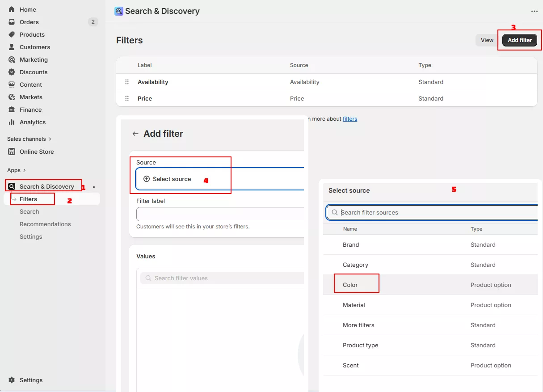Open Filters under Search & Discovery
This screenshot has width=543, height=392.
tap(28, 199)
